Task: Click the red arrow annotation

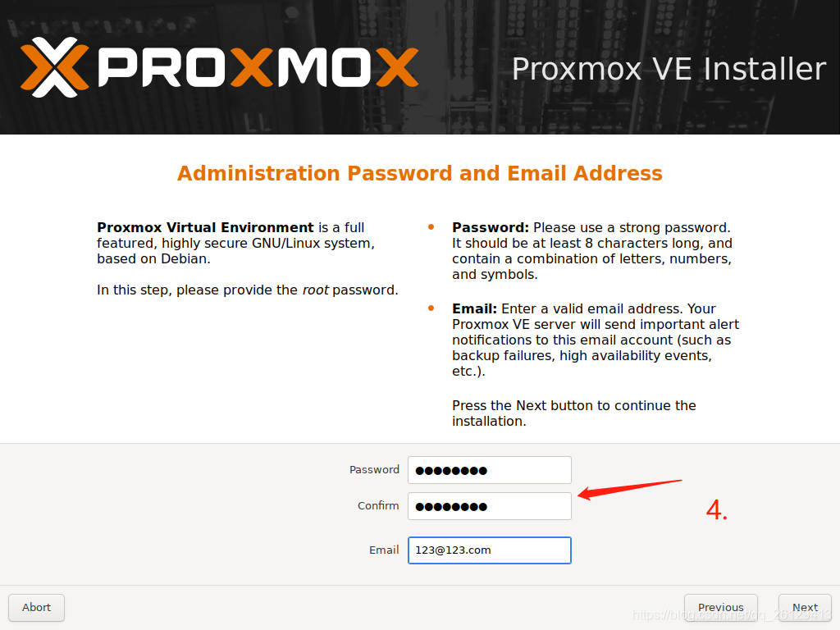Action: (630, 489)
